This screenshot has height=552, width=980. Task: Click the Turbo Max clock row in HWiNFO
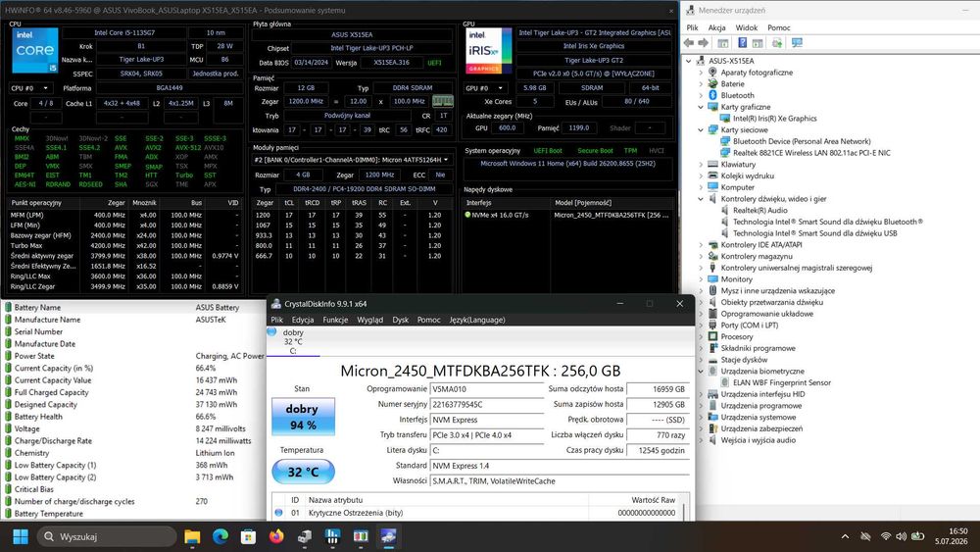click(x=124, y=246)
